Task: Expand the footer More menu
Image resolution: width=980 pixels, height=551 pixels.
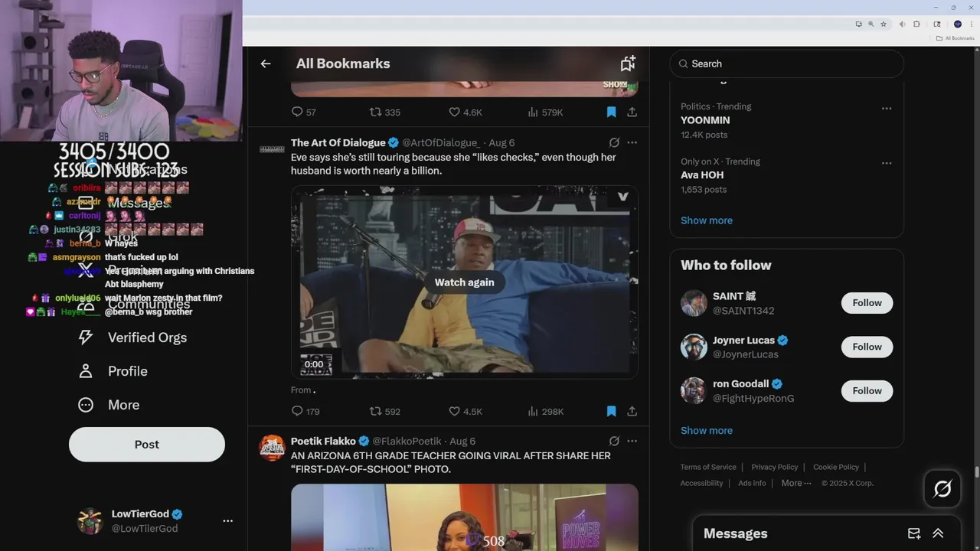Action: point(796,483)
